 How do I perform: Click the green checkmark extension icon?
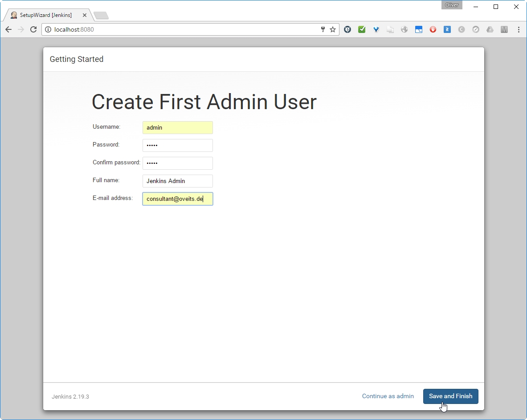(362, 29)
